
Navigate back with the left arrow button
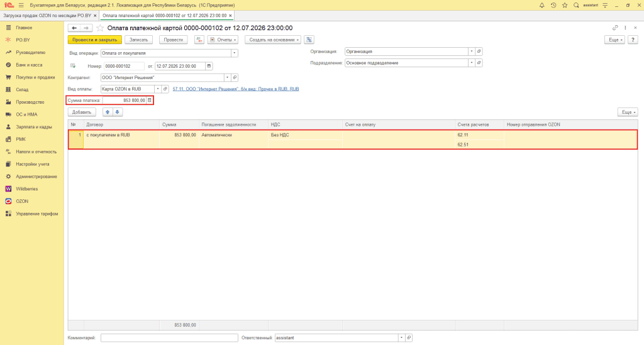[x=74, y=28]
